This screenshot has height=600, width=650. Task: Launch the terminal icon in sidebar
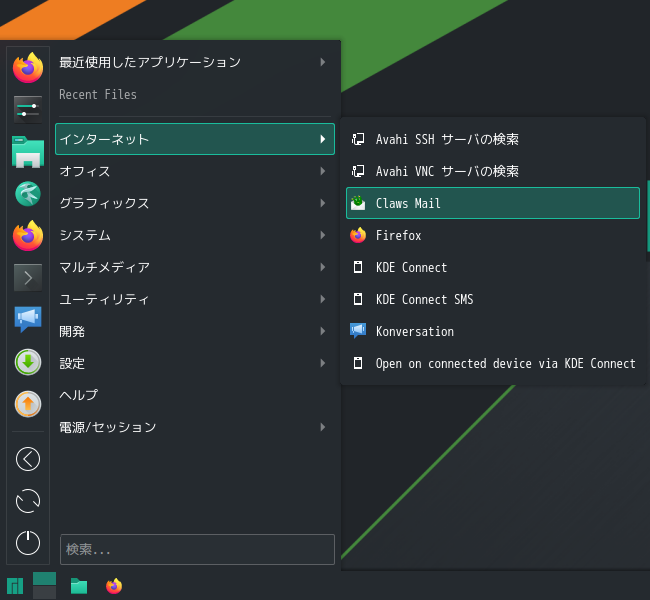(28, 277)
